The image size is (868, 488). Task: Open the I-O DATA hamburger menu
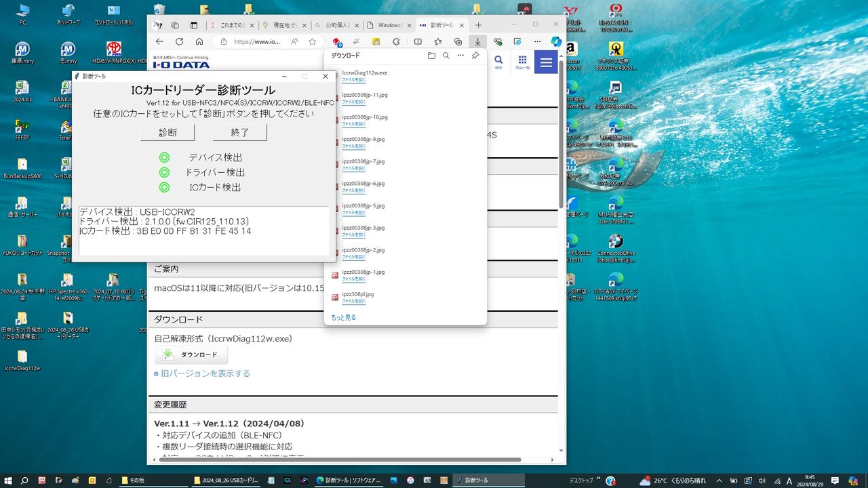[546, 62]
